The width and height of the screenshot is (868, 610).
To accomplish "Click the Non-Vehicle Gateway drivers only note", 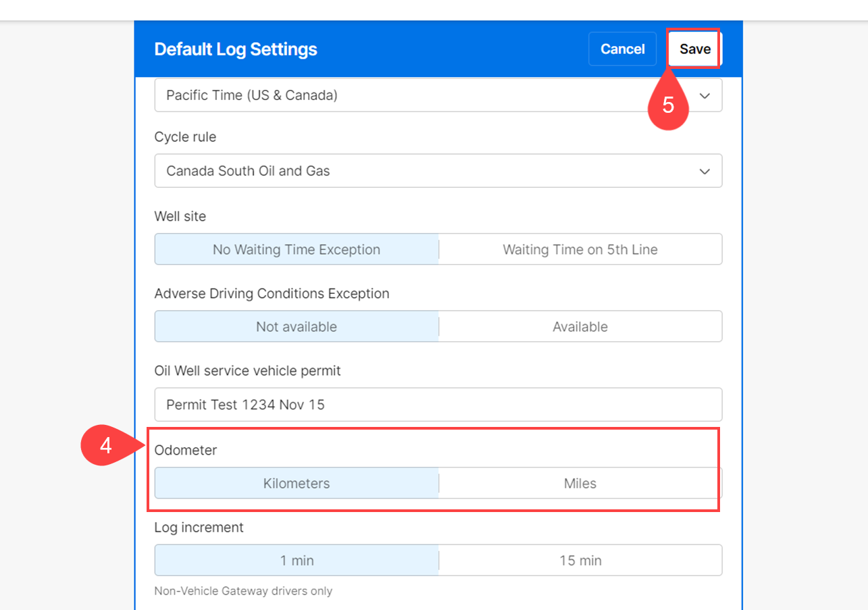I will pyautogui.click(x=243, y=591).
